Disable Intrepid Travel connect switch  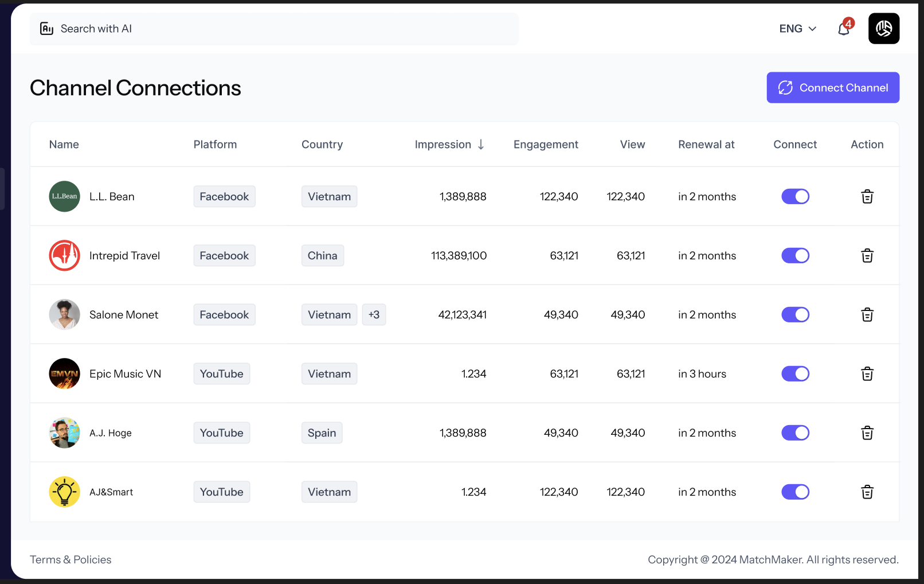pos(795,255)
